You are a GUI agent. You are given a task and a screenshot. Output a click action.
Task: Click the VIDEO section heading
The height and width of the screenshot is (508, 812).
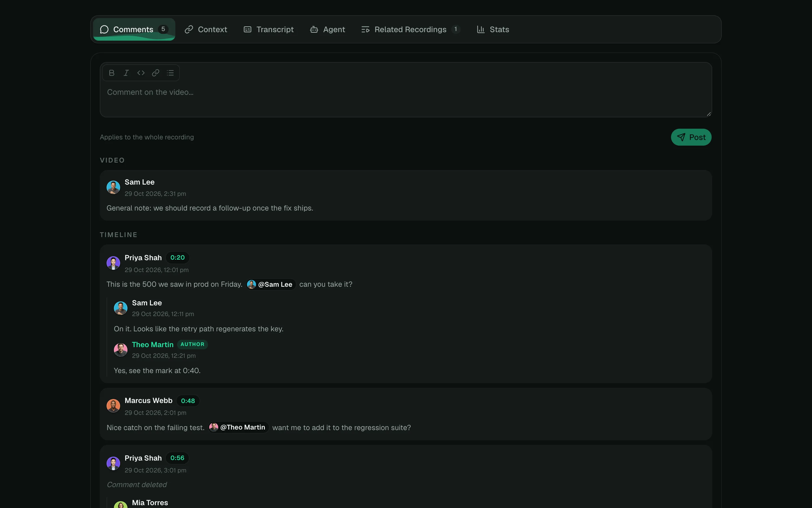pyautogui.click(x=112, y=160)
